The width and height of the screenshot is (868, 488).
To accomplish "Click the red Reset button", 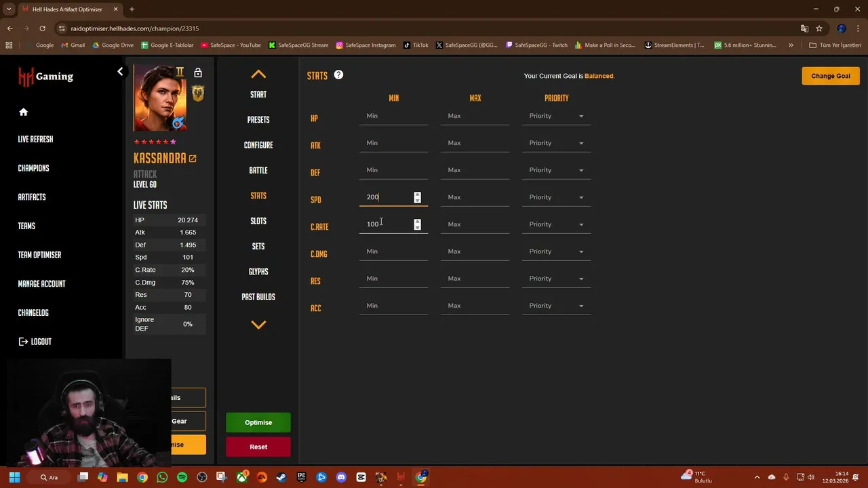I will [258, 447].
